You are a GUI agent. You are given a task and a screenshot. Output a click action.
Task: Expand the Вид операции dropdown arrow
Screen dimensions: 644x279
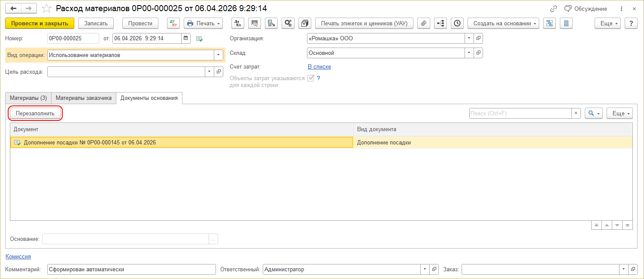219,55
